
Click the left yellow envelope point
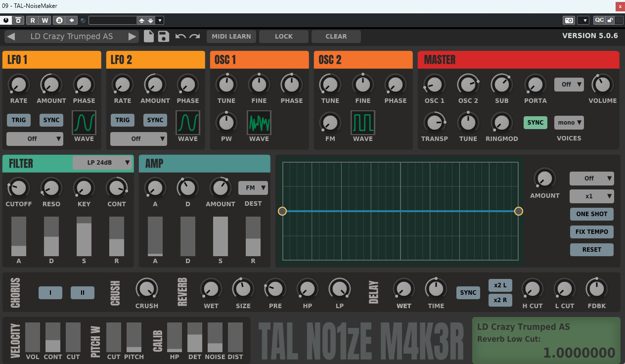coord(283,211)
